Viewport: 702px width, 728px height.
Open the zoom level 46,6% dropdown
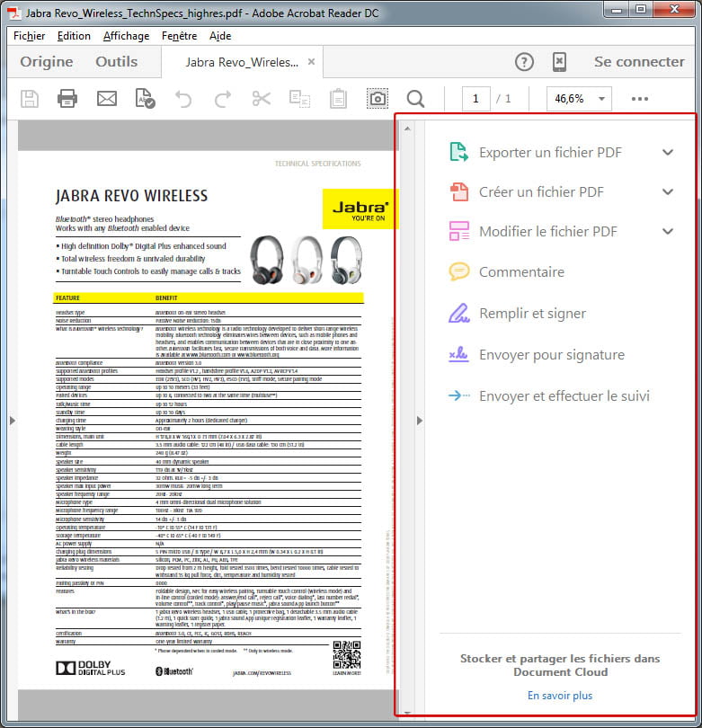601,99
